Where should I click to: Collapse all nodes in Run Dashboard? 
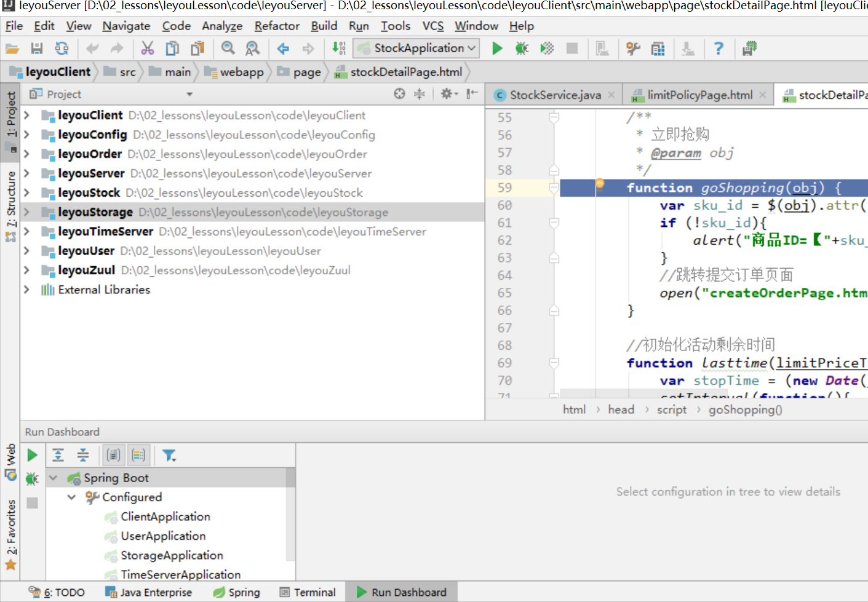(83, 455)
